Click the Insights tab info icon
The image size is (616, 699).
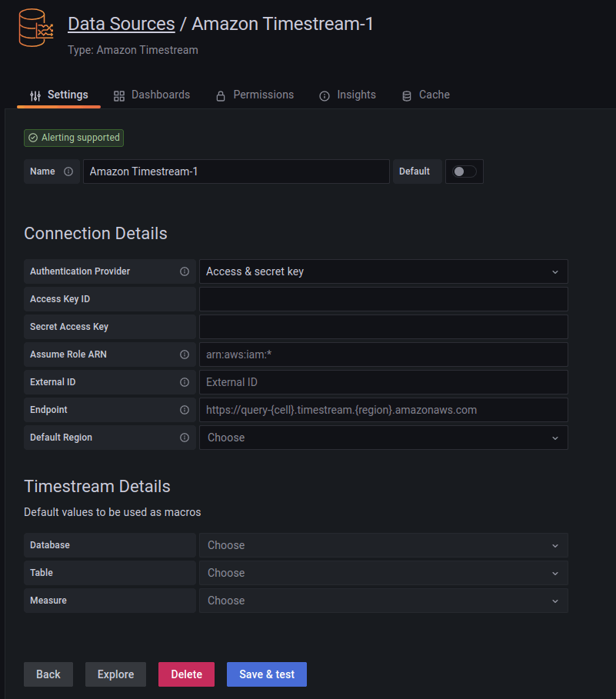point(325,96)
